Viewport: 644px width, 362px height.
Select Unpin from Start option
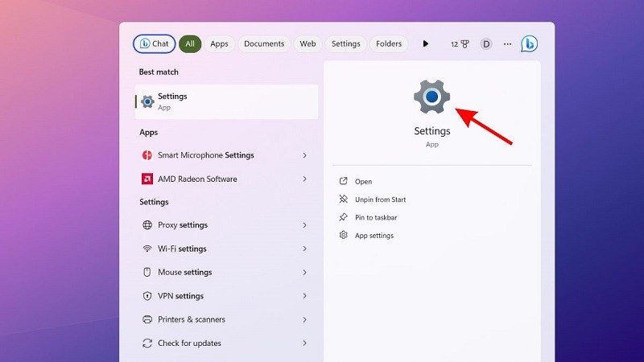[380, 200]
